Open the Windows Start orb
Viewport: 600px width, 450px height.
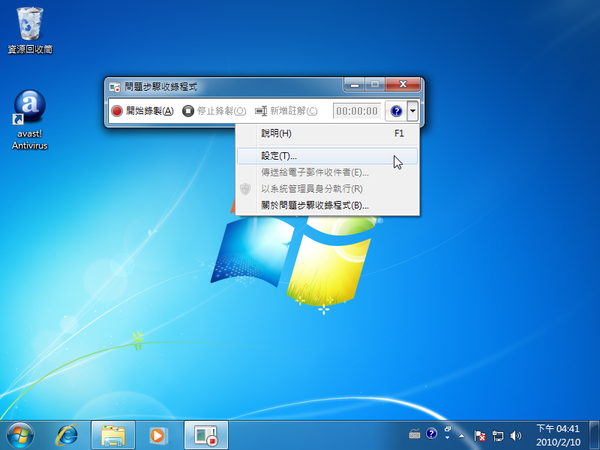20,435
